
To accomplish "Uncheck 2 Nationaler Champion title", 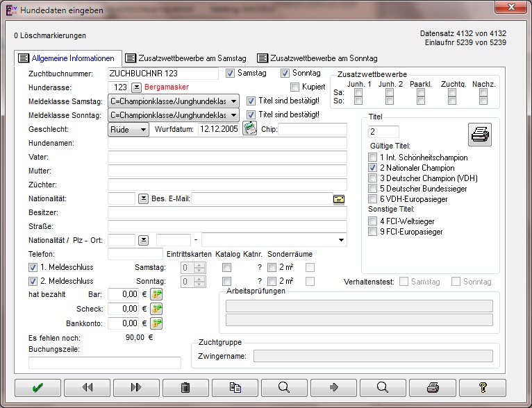I will point(372,168).
